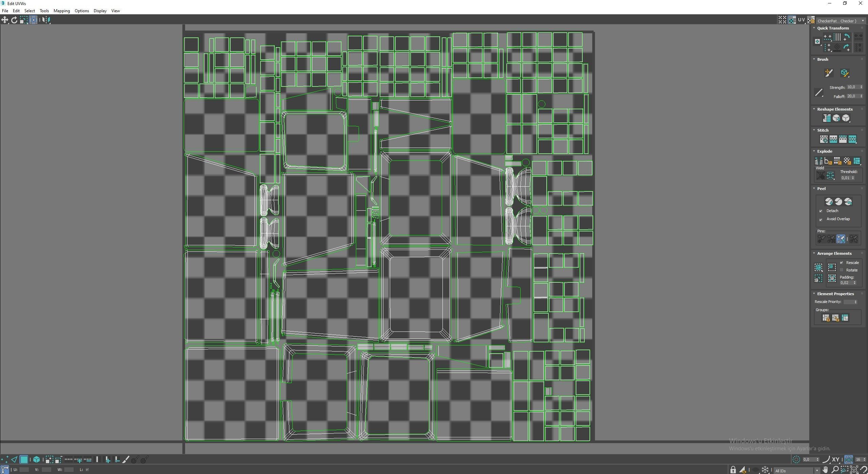The width and height of the screenshot is (868, 474).
Task: Activate polygon sub-object selection mode
Action: 24,460
